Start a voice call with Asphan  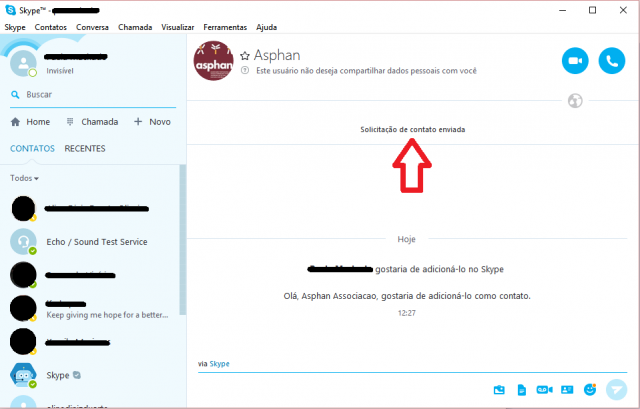[611, 61]
